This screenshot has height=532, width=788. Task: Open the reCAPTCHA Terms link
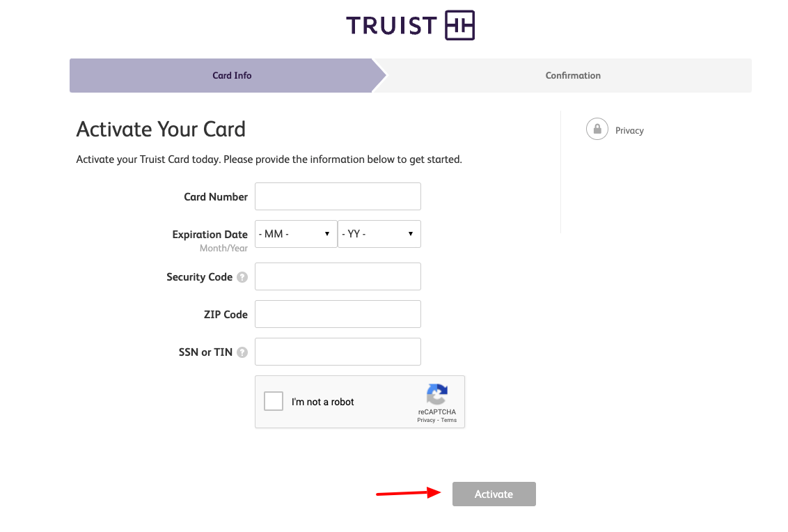449,420
